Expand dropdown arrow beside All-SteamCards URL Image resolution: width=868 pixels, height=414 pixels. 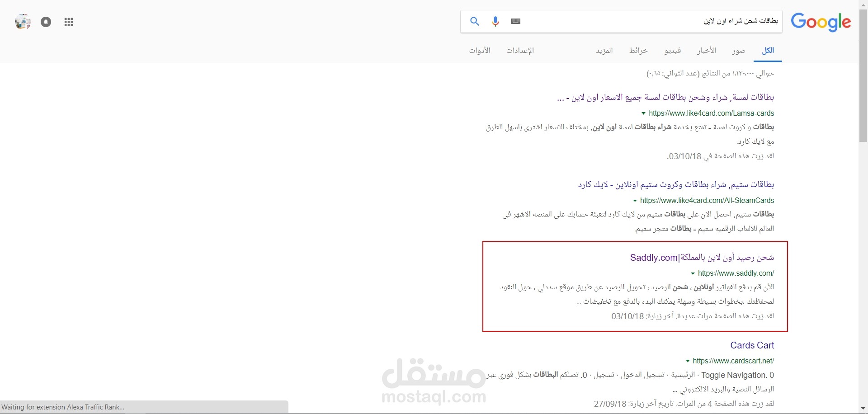[x=635, y=201]
